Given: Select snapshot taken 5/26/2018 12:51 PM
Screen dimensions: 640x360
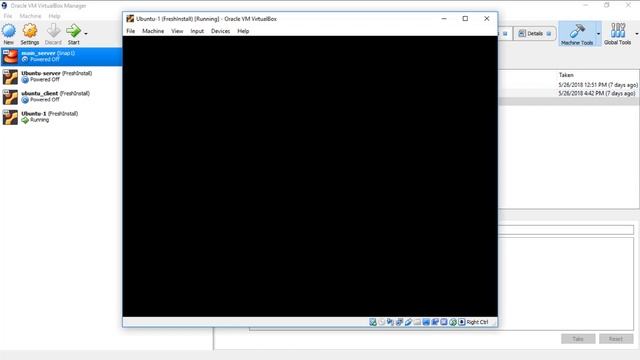Looking at the screenshot, I should (x=598, y=85).
